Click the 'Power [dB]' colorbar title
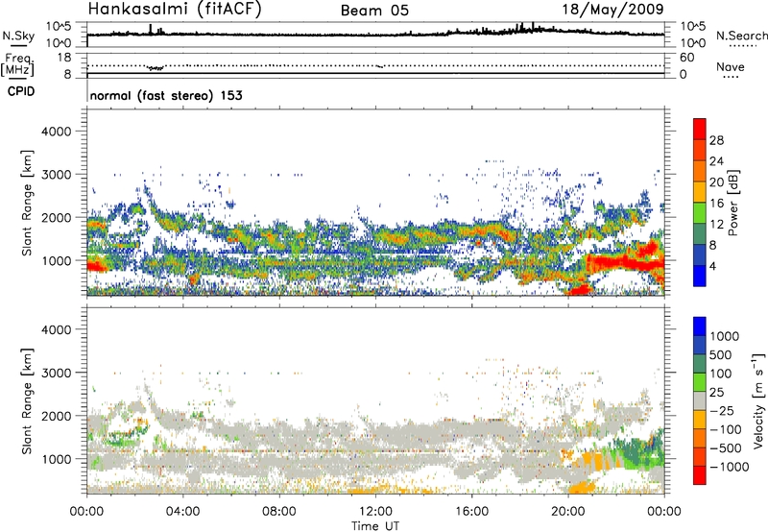Image resolution: width=768 pixels, height=532 pixels. [733, 203]
